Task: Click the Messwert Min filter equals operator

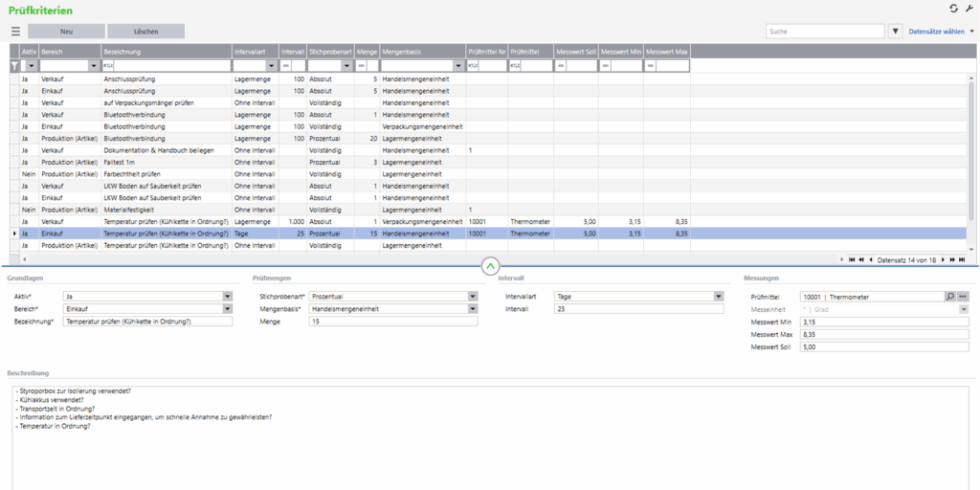Action: (606, 66)
